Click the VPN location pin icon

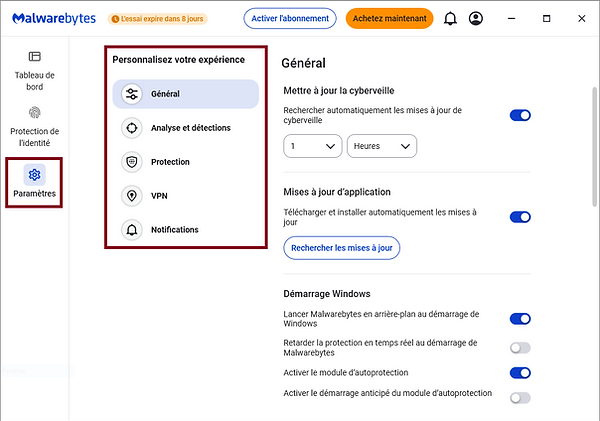132,196
